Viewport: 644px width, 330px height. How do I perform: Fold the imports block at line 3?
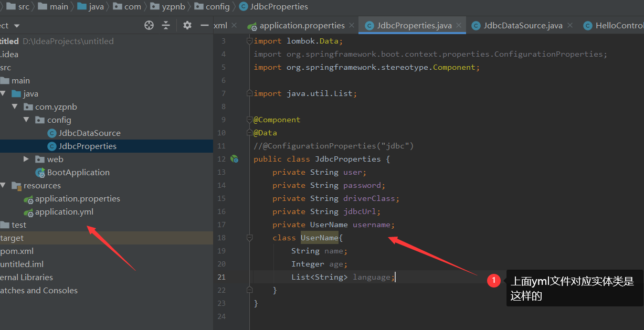point(250,41)
